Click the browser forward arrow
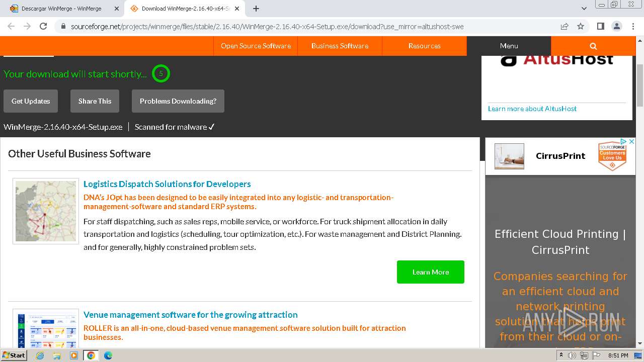 pos(27,26)
